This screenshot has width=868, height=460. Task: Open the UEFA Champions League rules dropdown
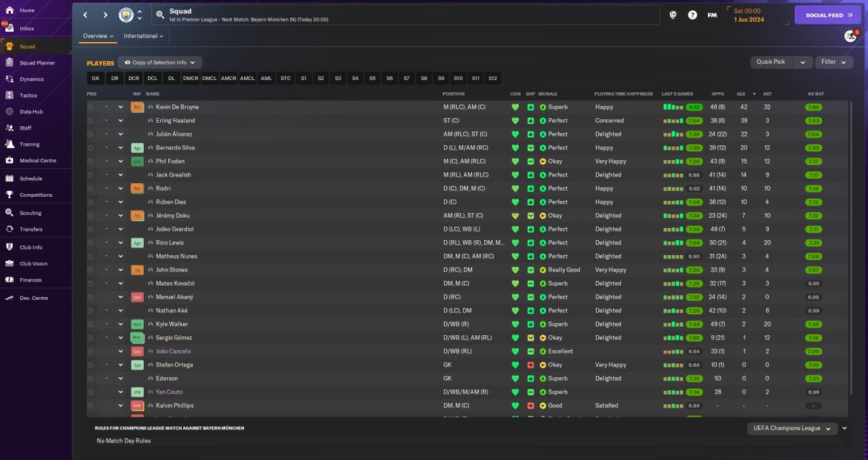792,428
